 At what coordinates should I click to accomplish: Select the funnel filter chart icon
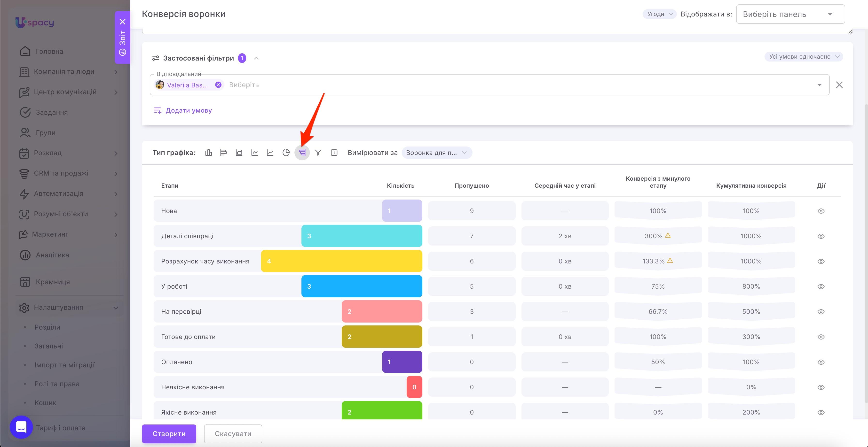(318, 153)
